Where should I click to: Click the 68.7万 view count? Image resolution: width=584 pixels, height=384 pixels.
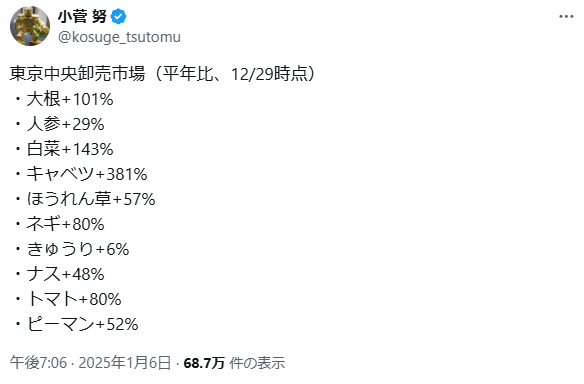204,363
